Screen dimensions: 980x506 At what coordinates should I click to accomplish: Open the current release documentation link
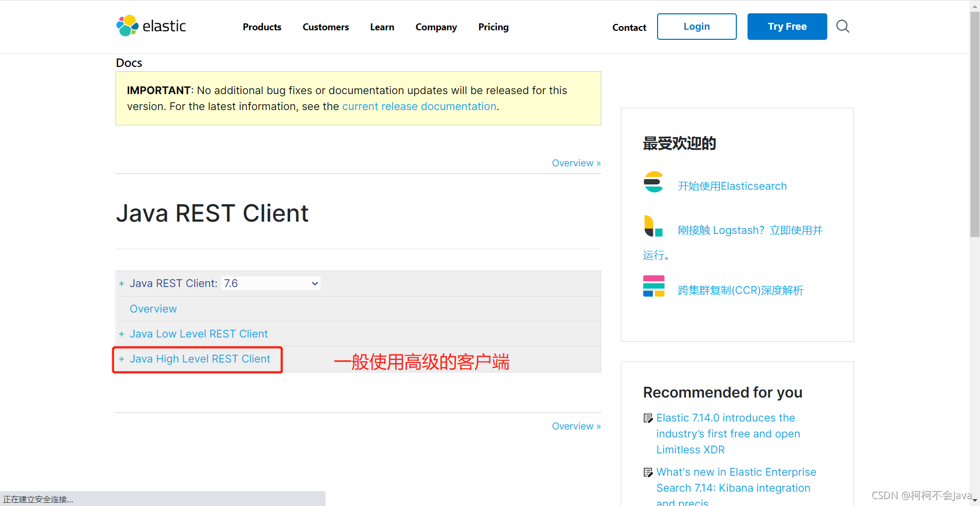click(419, 106)
